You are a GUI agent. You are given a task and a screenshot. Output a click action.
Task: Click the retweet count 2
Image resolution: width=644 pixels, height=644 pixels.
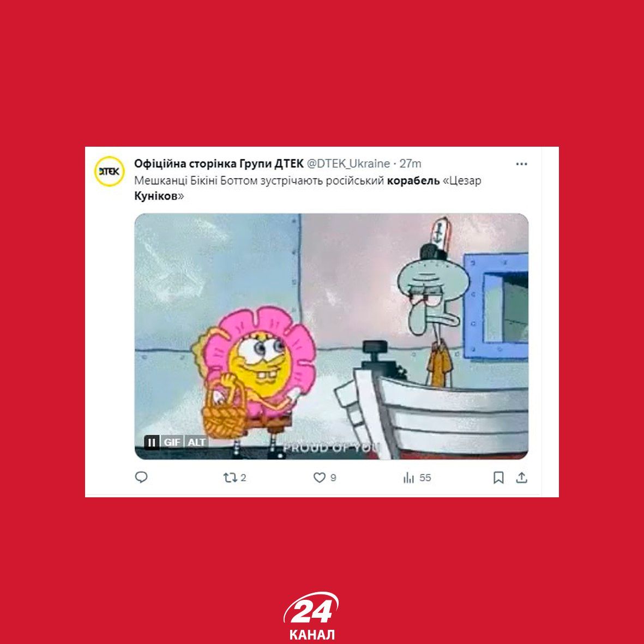coord(243,478)
